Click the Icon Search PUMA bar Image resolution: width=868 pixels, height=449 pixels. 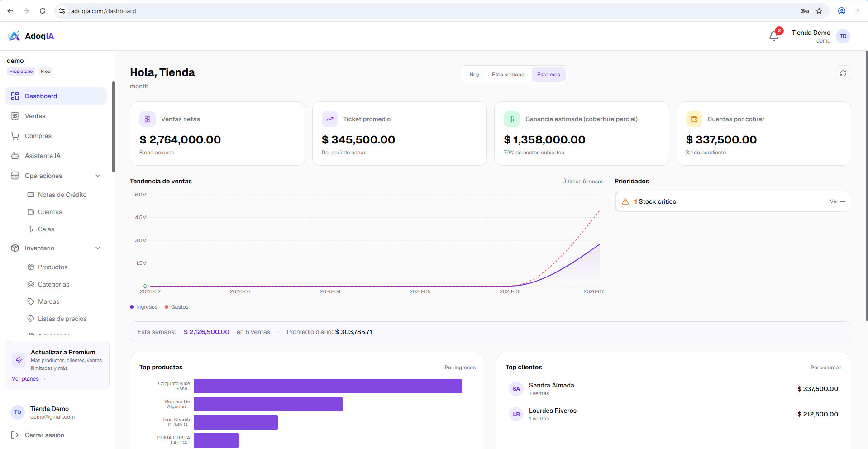click(236, 422)
